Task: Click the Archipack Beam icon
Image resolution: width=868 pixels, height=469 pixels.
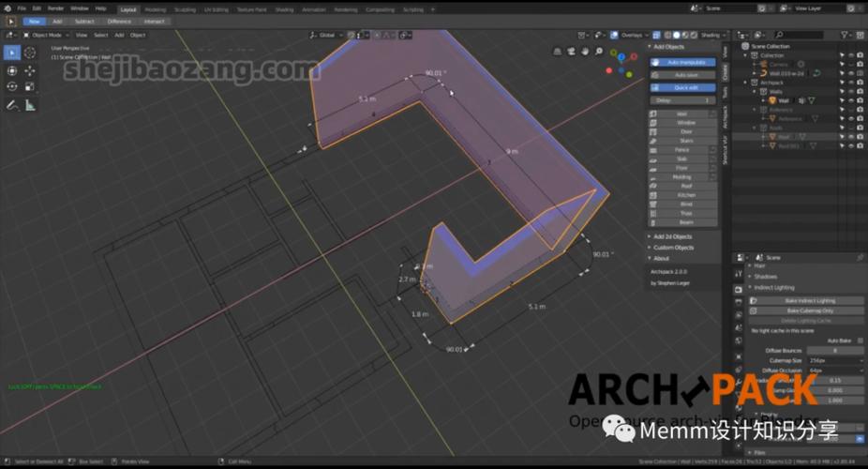Action: pos(653,222)
